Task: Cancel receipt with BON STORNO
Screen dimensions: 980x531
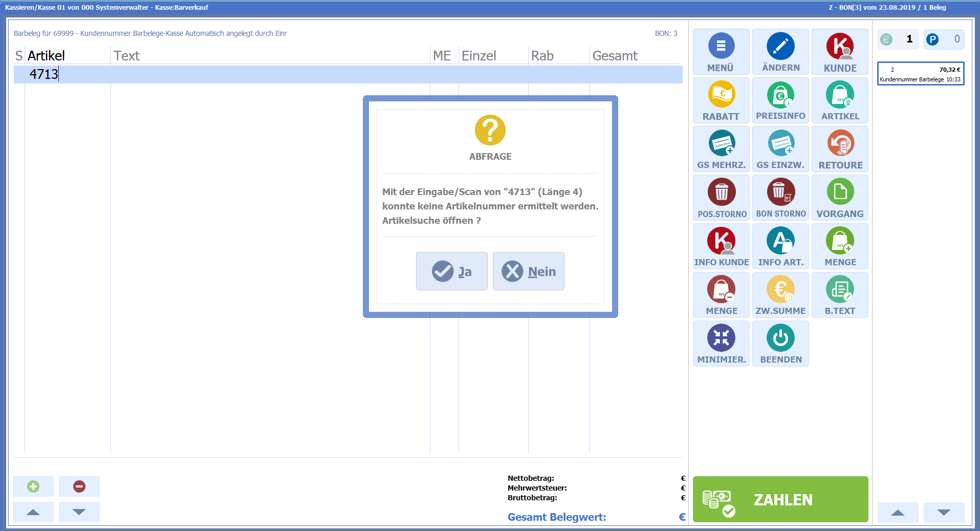Action: pos(780,193)
